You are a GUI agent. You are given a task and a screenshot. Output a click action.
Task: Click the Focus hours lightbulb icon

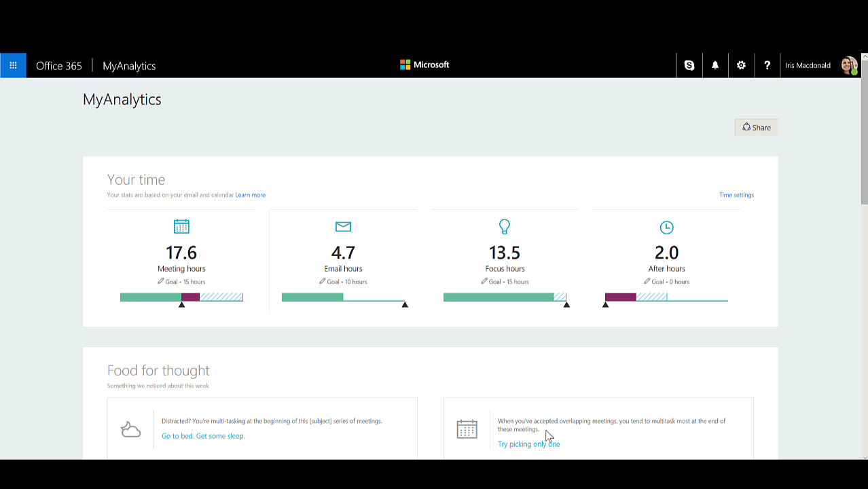[505, 226]
